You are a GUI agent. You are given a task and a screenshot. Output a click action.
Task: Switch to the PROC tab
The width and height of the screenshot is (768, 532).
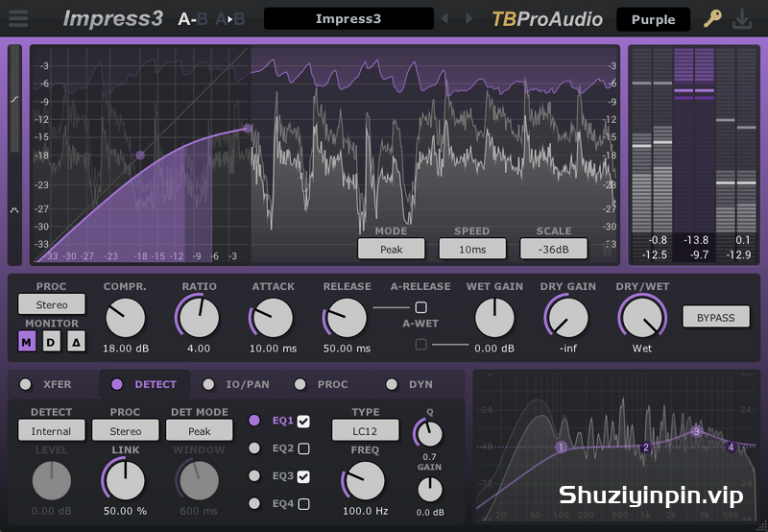pos(328,384)
